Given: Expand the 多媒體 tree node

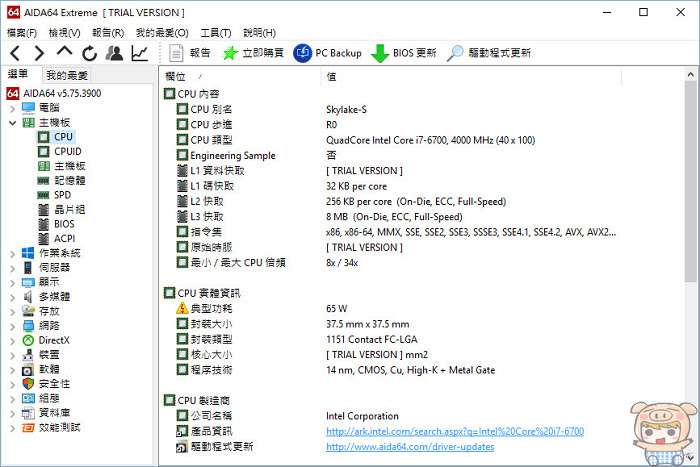Looking at the screenshot, I should coord(12,297).
